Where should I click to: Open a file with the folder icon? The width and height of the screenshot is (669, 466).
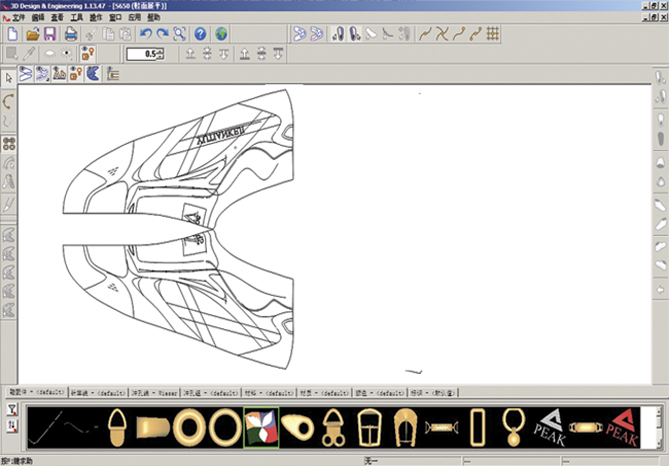32,34
